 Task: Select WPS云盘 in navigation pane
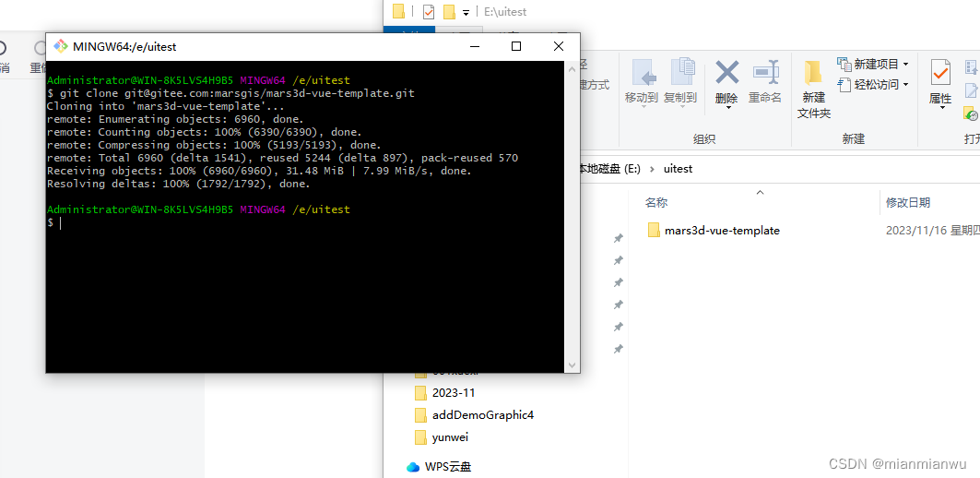448,467
